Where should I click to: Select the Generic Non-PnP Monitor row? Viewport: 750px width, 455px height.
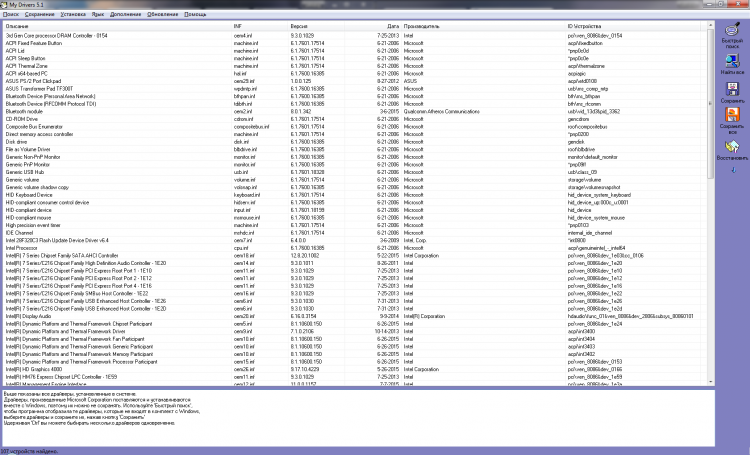(354, 157)
